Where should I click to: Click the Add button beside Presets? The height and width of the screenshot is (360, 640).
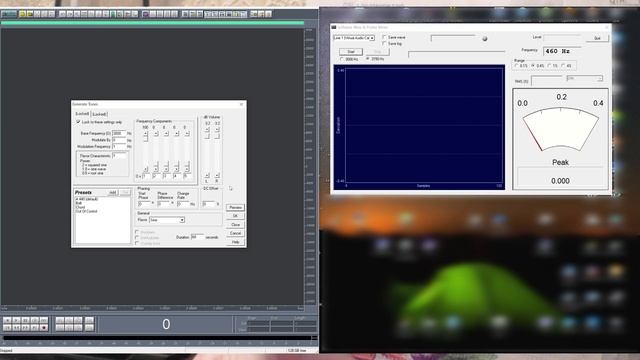(113, 192)
